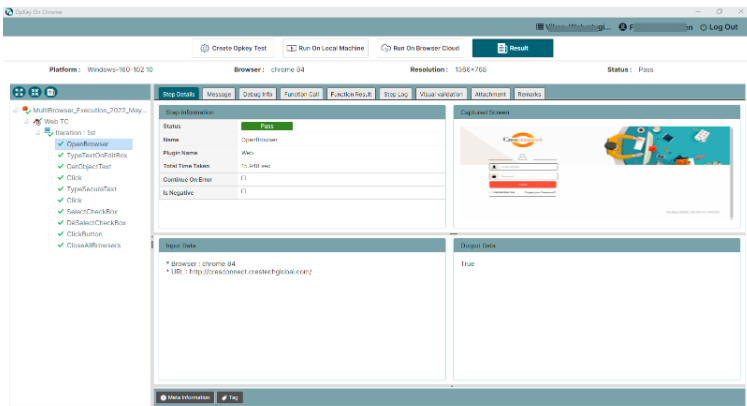Screen dimensions: 747x406
Task: Select the SelectCheckBox step
Action: [92, 211]
